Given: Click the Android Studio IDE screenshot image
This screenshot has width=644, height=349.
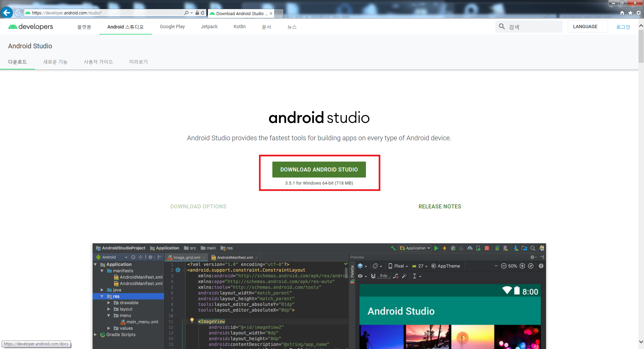Looking at the screenshot, I should 319,296.
